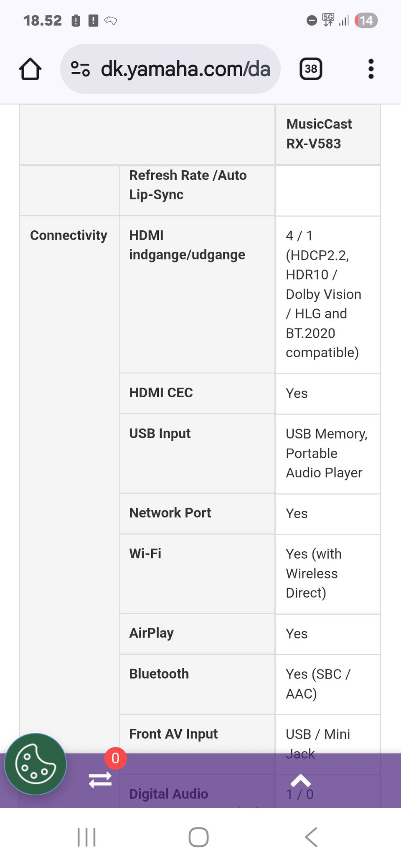Open the tab switcher showing 38 tabs

[x=311, y=69]
